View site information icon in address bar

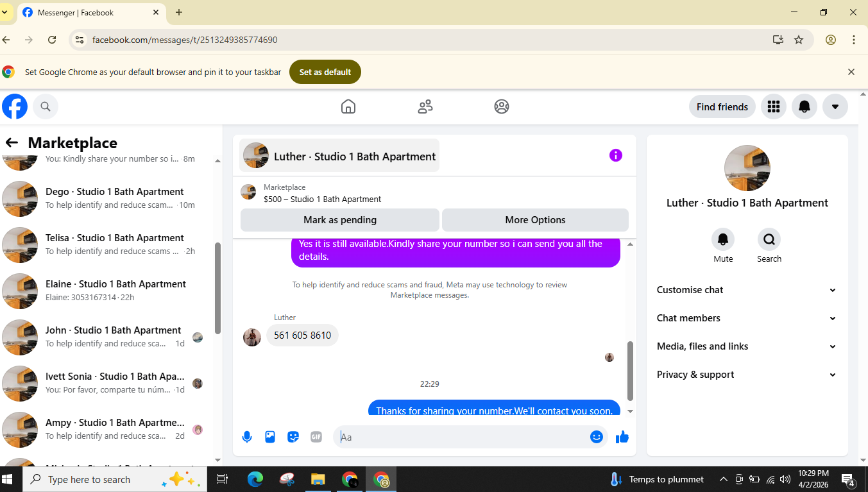point(80,40)
